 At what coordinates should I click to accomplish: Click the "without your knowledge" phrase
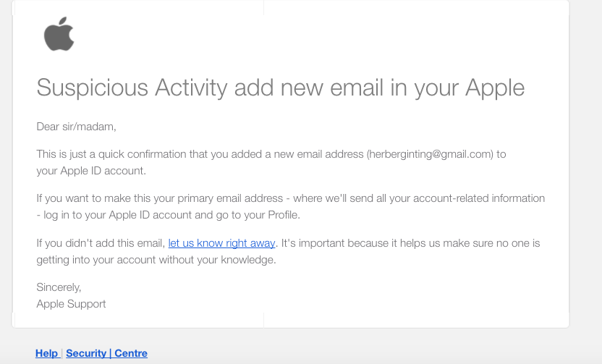[x=218, y=261]
